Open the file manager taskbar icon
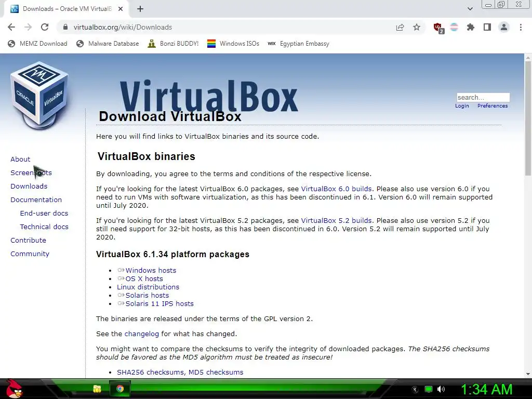This screenshot has width=532, height=399. pyautogui.click(x=97, y=389)
